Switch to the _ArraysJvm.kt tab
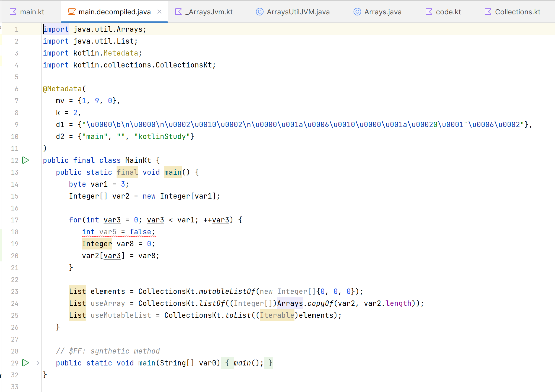 click(209, 12)
